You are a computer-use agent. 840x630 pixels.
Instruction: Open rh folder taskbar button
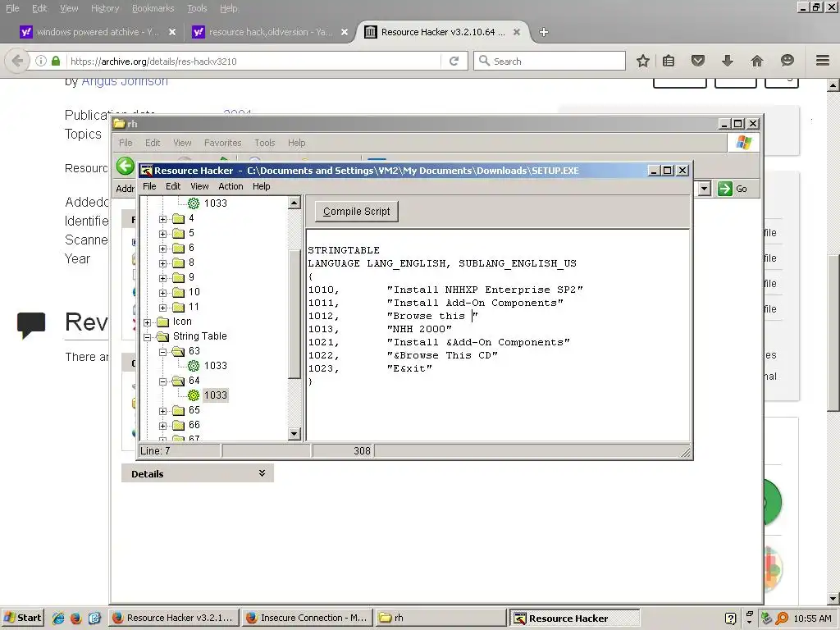[x=441, y=619]
